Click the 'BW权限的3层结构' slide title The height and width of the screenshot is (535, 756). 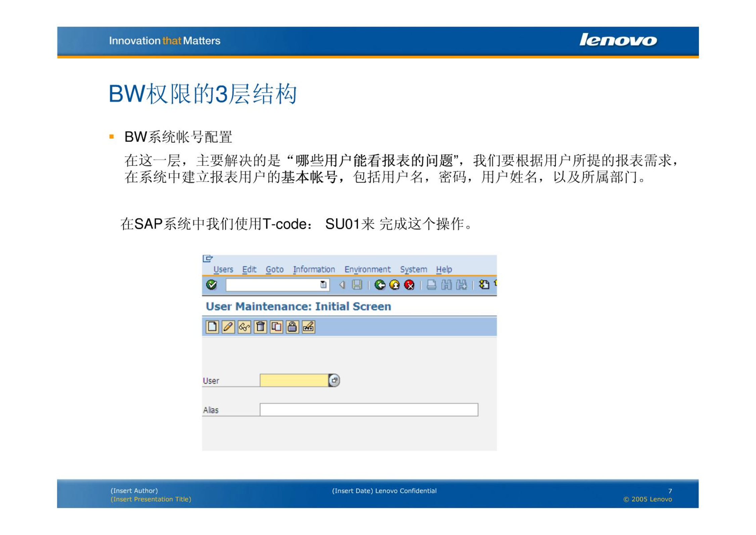click(x=203, y=94)
